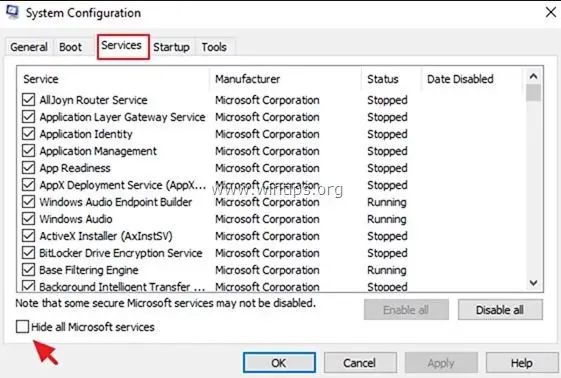This screenshot has height=378, width=561.
Task: Select the Windows Audio Endpoint Builder name
Action: (116, 202)
